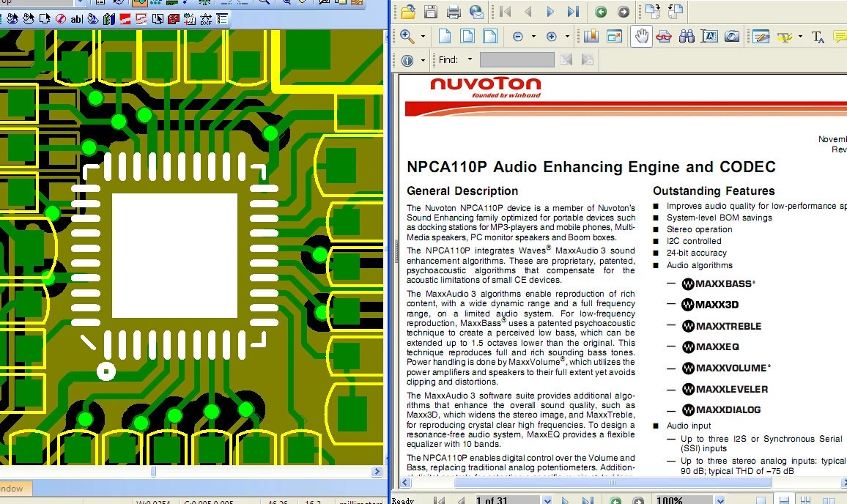Image resolution: width=847 pixels, height=504 pixels.
Task: Select the red reading glasses icon
Action: coord(664,36)
